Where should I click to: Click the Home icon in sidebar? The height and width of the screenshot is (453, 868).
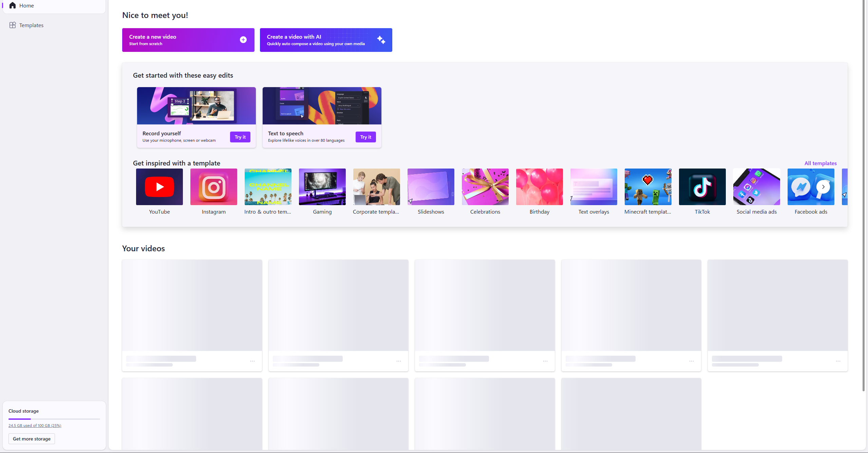coord(13,5)
